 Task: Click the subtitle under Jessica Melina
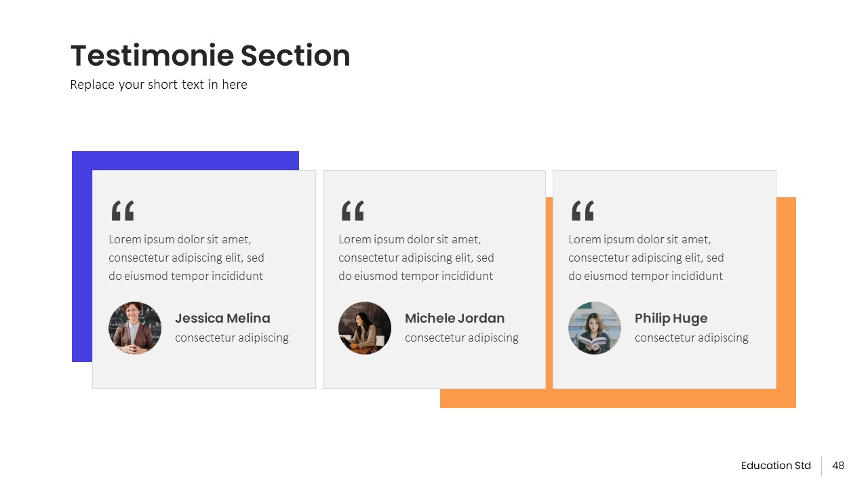(x=232, y=338)
